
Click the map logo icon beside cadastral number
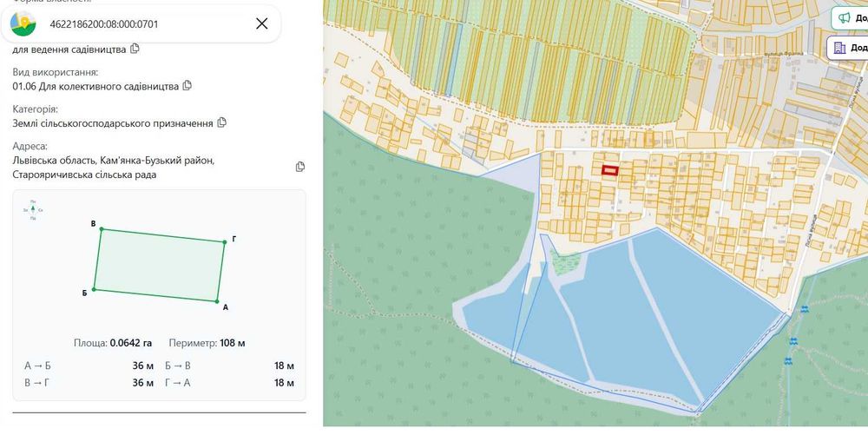(x=23, y=23)
